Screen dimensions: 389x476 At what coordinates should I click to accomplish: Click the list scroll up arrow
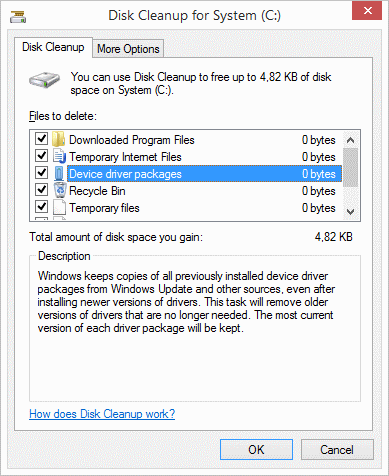(350, 140)
